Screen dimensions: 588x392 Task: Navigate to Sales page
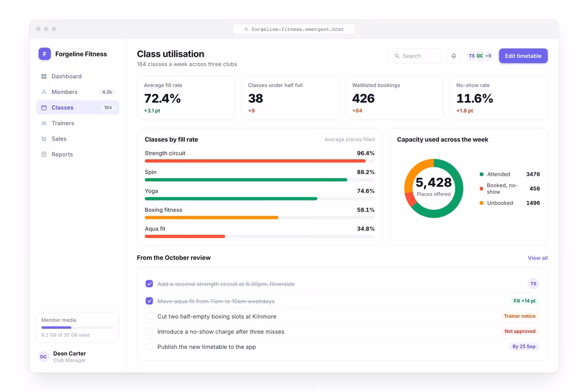pos(77,139)
